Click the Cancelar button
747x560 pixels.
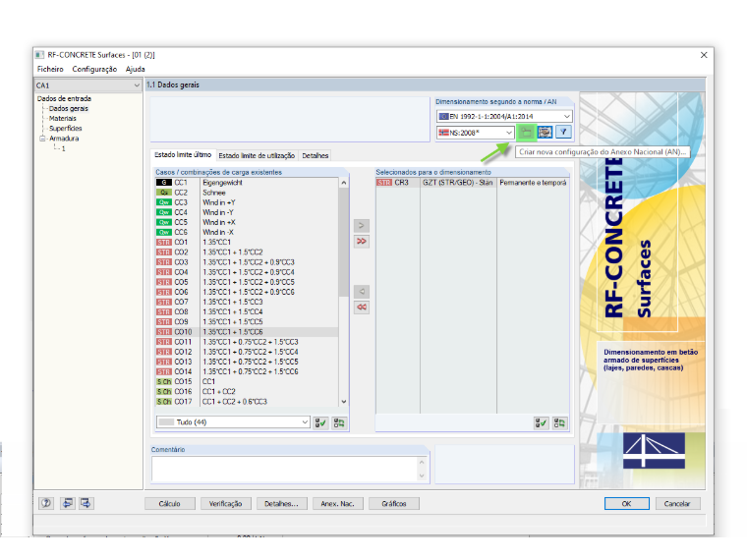click(x=677, y=504)
